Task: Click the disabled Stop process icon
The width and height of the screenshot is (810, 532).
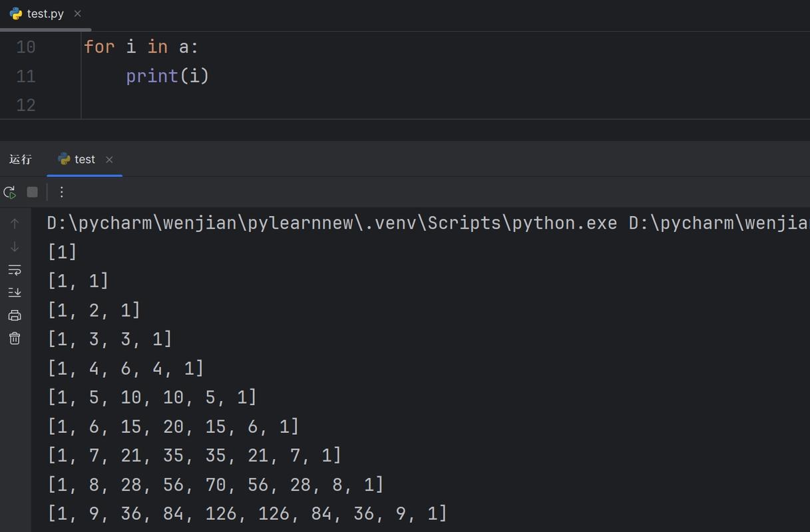Action: coord(32,192)
